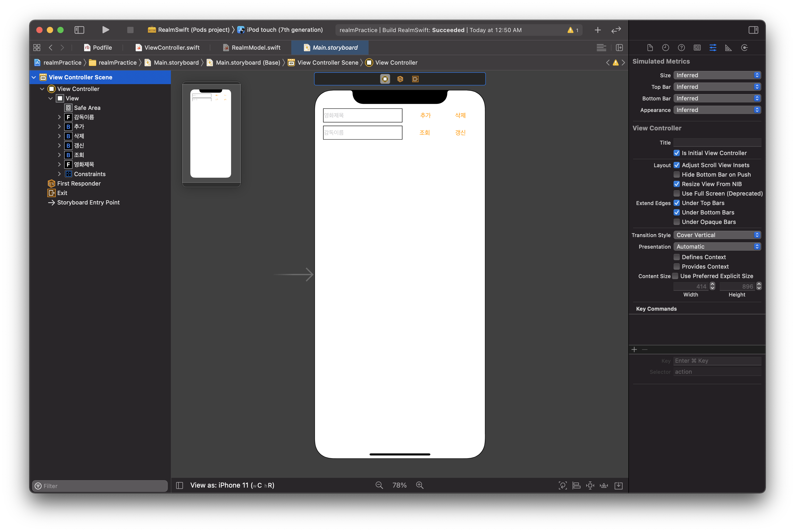795x532 pixels.
Task: Enable Under Opaque Bars checkbox
Action: (677, 222)
